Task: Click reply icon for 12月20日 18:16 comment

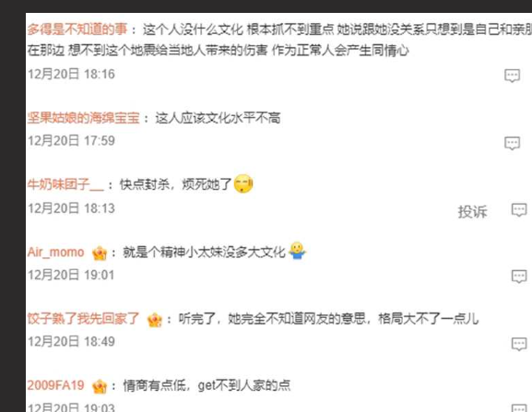Action: tap(512, 76)
